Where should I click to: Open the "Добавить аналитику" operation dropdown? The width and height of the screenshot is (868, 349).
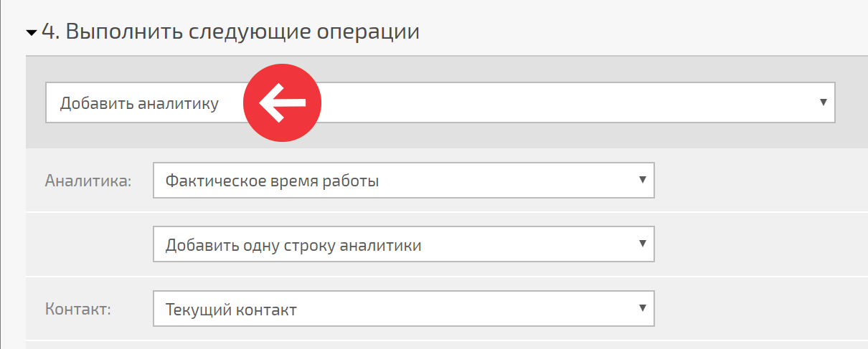coord(440,102)
